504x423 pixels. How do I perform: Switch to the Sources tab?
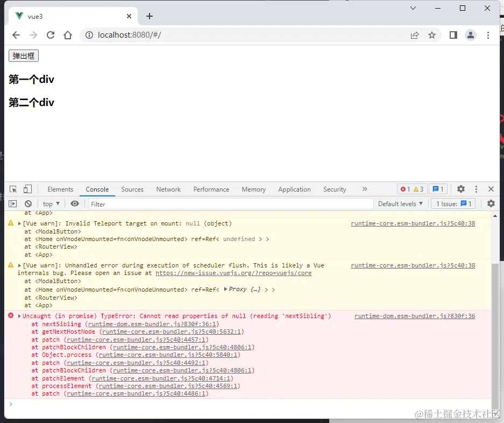132,189
